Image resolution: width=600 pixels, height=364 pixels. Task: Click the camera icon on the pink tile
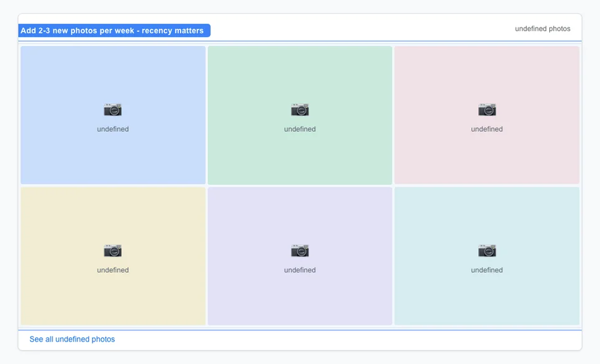click(487, 109)
